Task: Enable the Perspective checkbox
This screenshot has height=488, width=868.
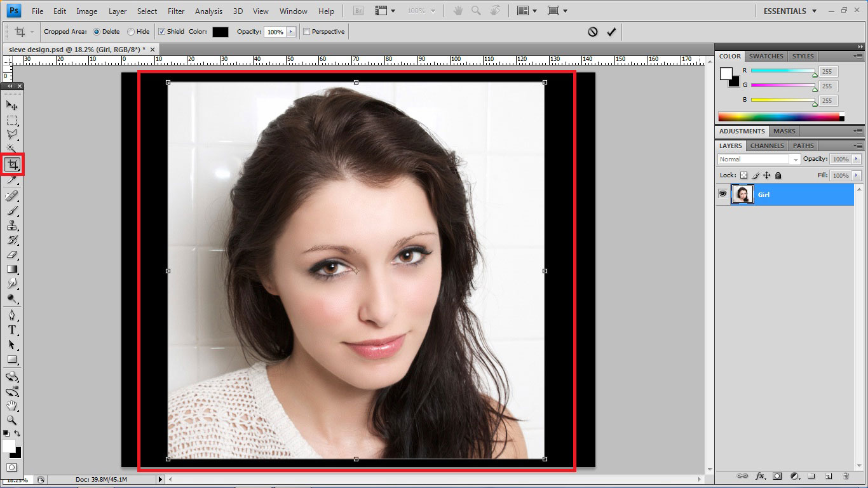Action: point(308,32)
